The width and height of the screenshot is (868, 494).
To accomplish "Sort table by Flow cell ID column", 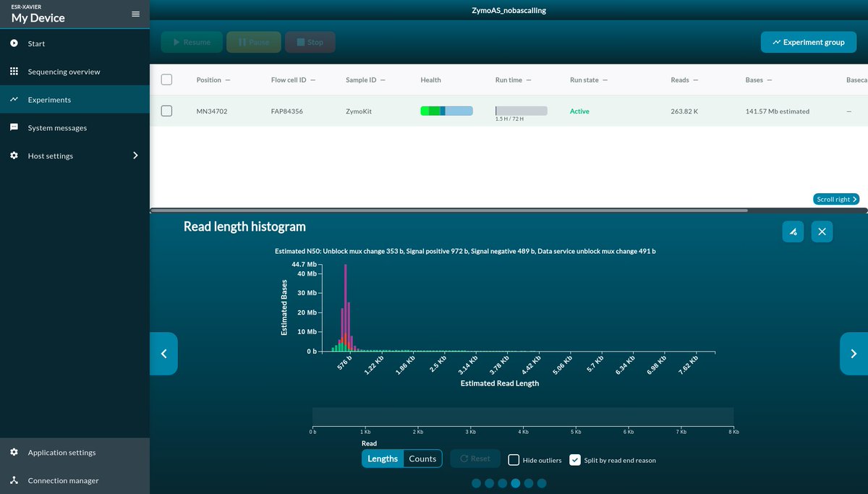I will [x=293, y=80].
